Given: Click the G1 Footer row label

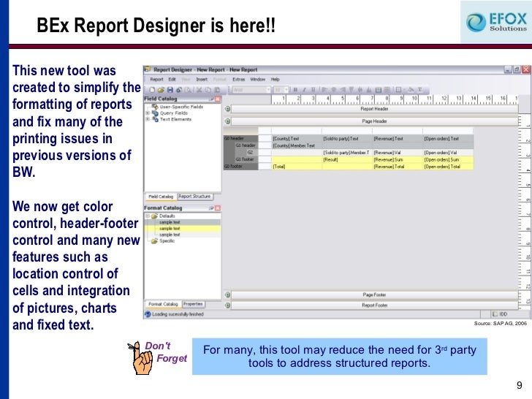Looking at the screenshot, I should pyautogui.click(x=244, y=159).
